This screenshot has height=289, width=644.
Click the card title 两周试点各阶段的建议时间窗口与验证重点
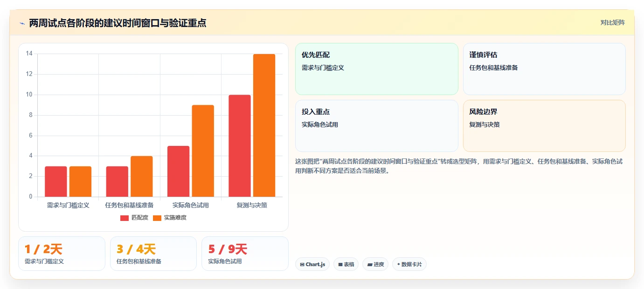click(118, 23)
